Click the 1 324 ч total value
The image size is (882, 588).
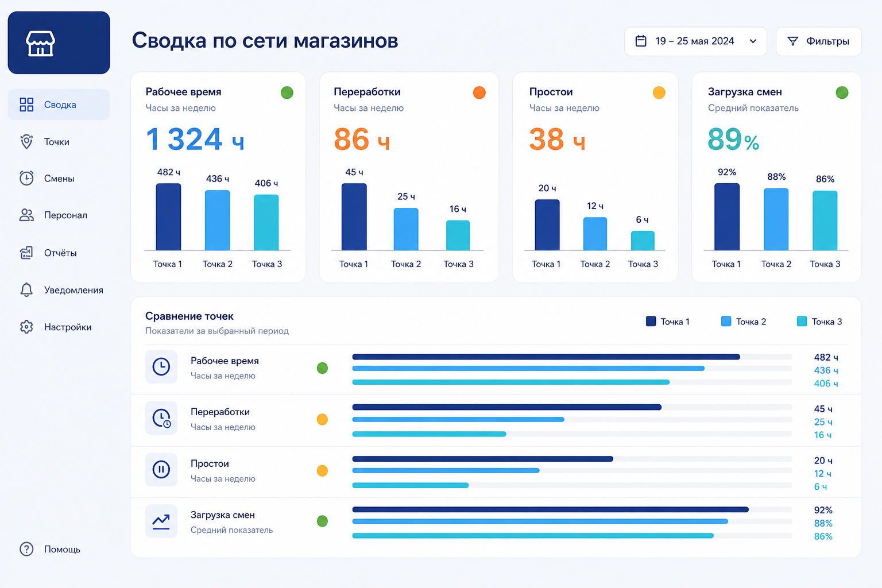(195, 140)
